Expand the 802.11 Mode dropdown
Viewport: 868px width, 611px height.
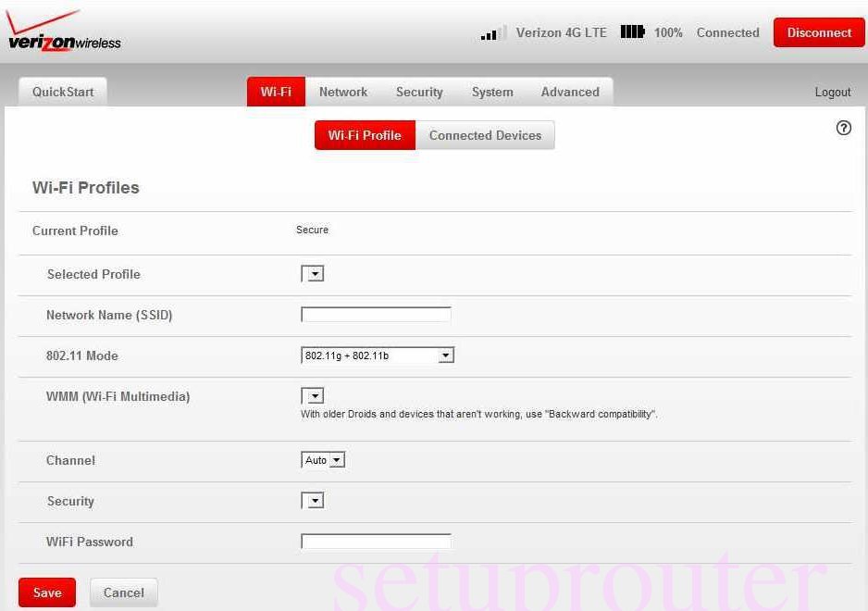click(444, 355)
